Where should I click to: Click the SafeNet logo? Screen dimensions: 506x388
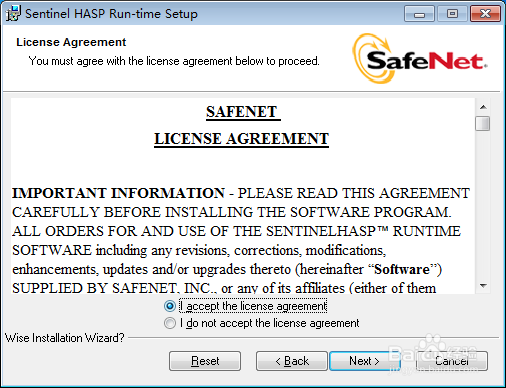[x=419, y=58]
